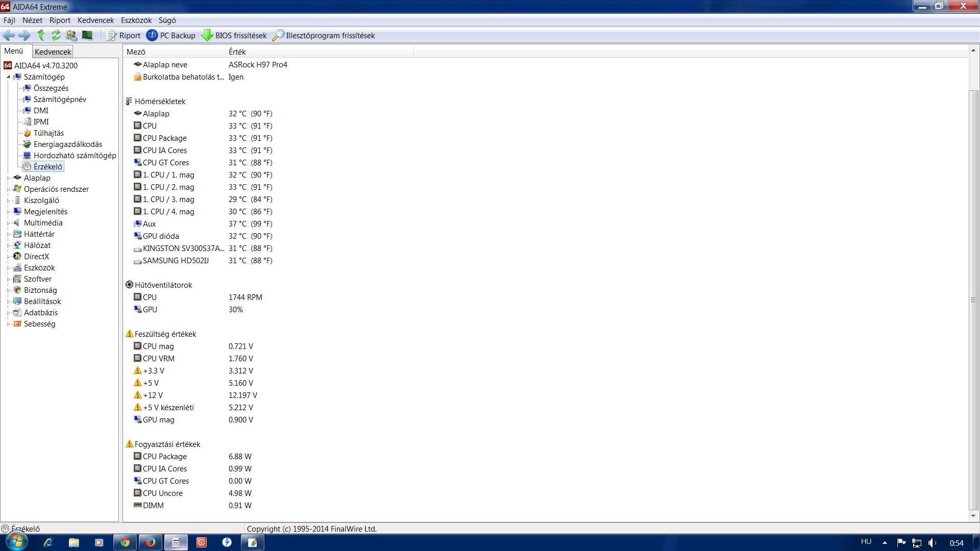Click the Adatbázis tree icon
Screen dimensions: 980x551
17,313
